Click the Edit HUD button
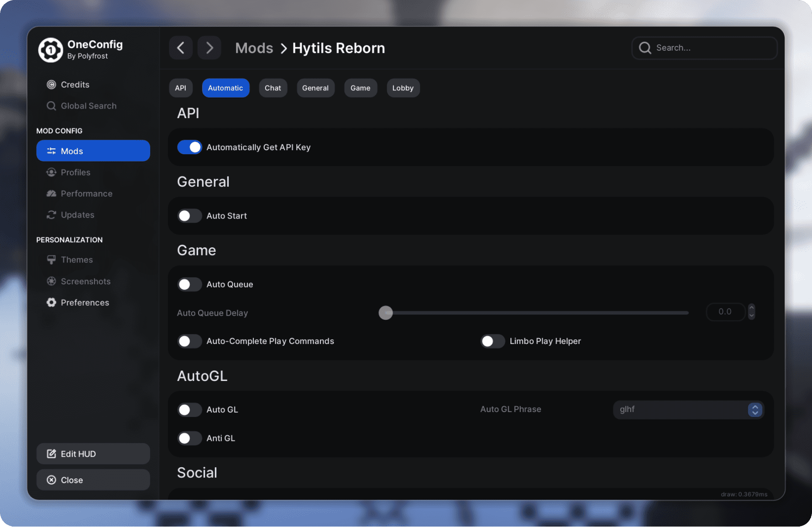Viewport: 812px width, 527px height. [93, 454]
